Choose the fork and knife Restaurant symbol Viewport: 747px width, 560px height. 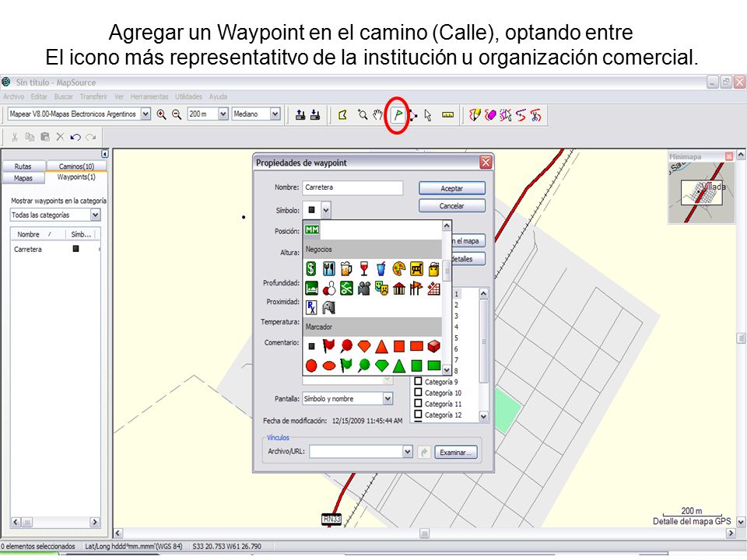[328, 269]
